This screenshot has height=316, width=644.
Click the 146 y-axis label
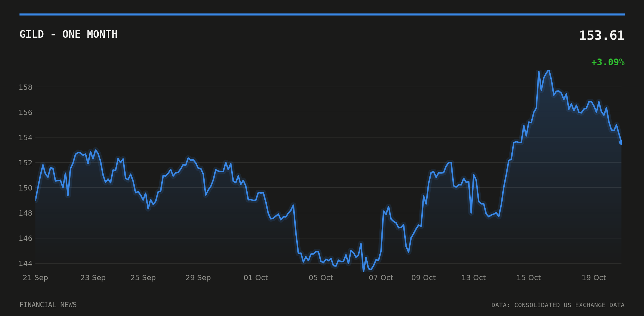tap(25, 238)
